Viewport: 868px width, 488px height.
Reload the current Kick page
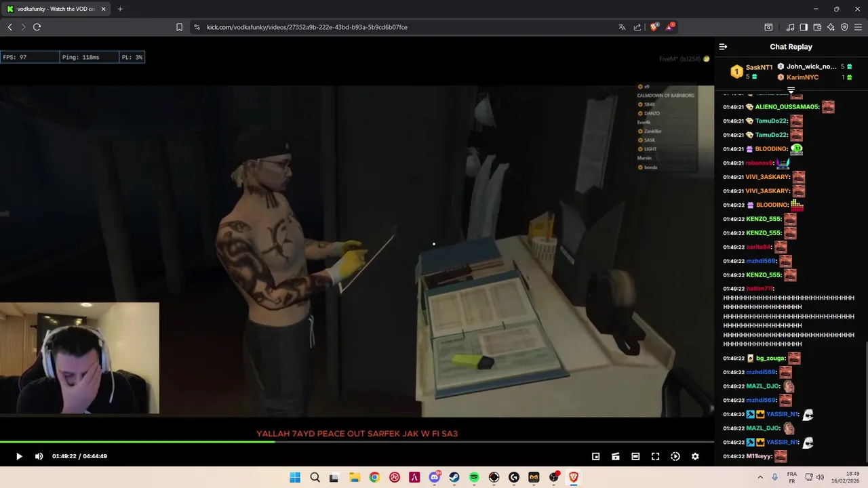37,27
